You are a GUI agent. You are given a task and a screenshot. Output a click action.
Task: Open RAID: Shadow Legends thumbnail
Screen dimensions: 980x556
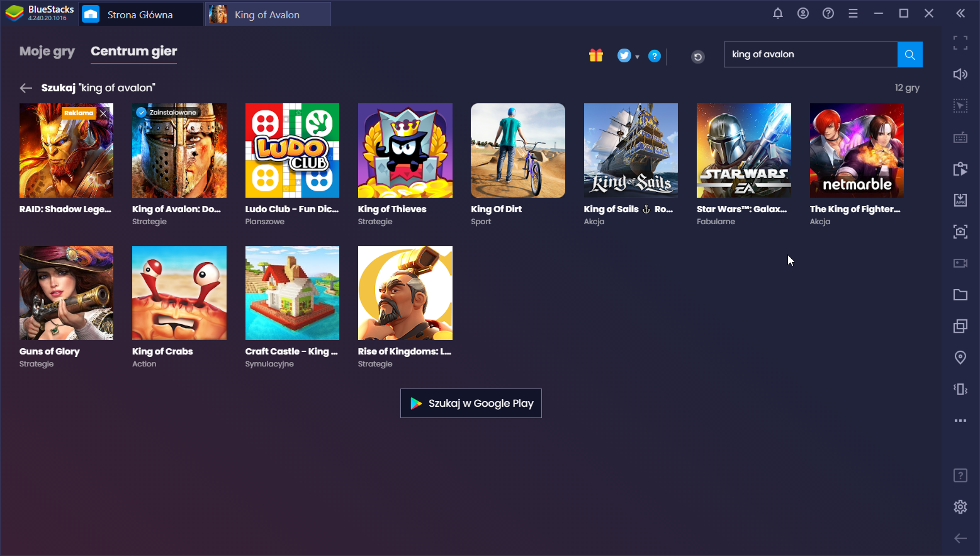pos(66,150)
